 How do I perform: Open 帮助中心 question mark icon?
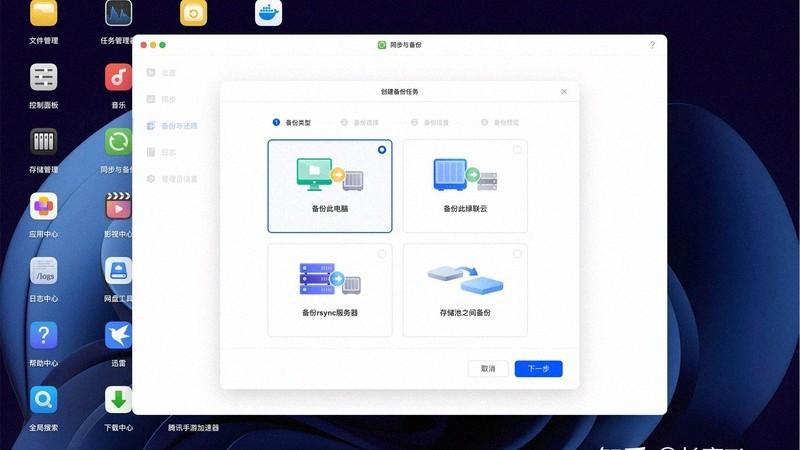click(x=43, y=335)
